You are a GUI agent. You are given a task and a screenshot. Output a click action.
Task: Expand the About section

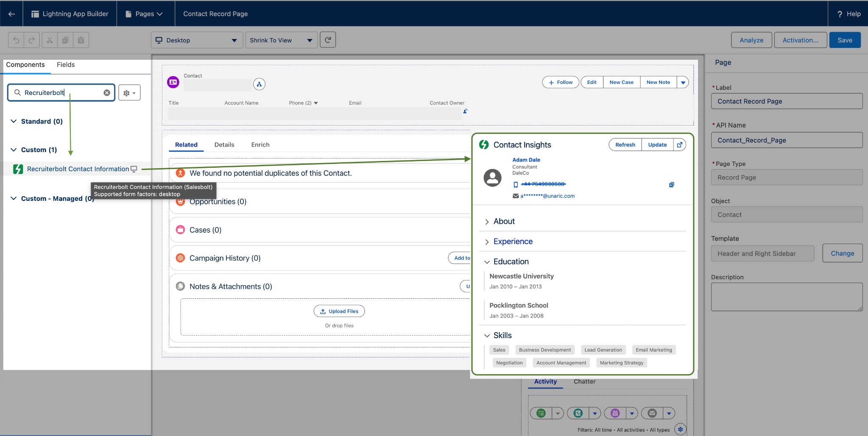click(487, 222)
